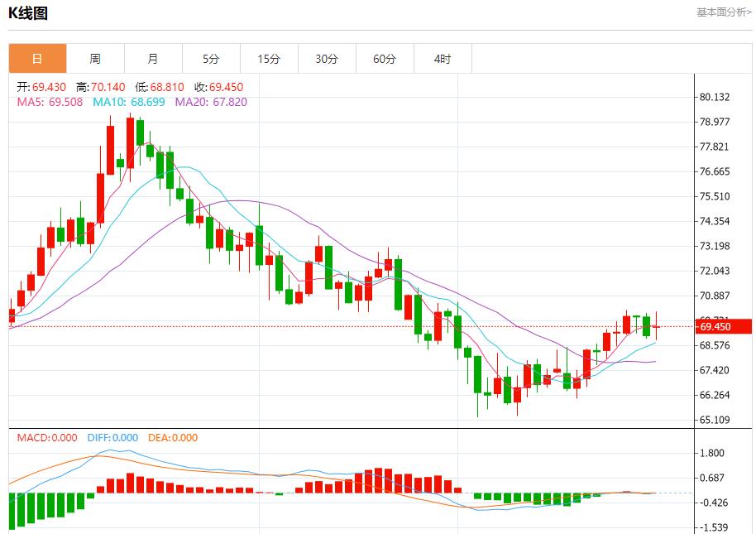This screenshot has width=756, height=534.
Task: Click the MA5 69.508 indicator label
Action: pyautogui.click(x=50, y=102)
